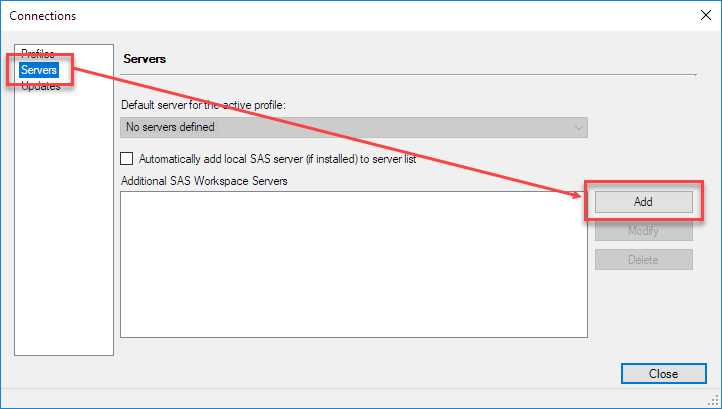
Task: Click the 'Automatically add local SAS server' label text
Action: point(277,158)
